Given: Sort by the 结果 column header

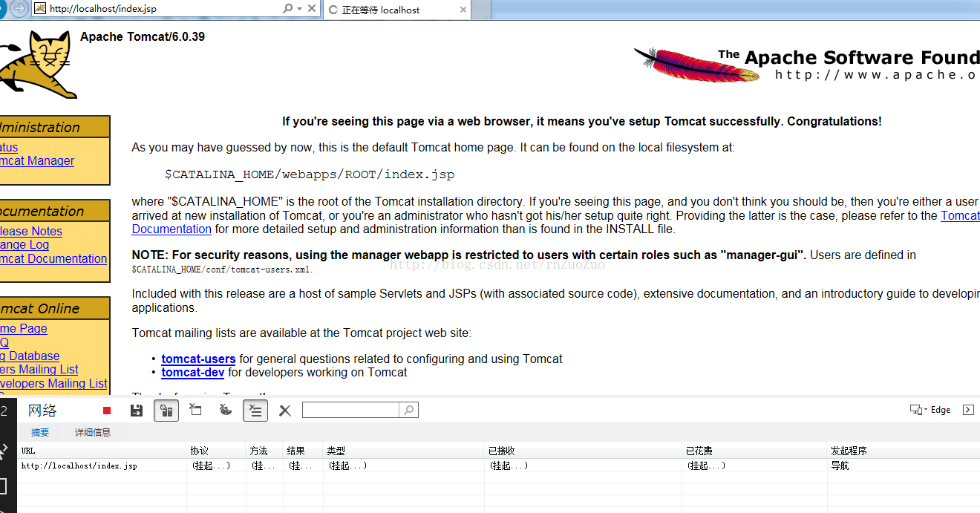Looking at the screenshot, I should pos(303,451).
